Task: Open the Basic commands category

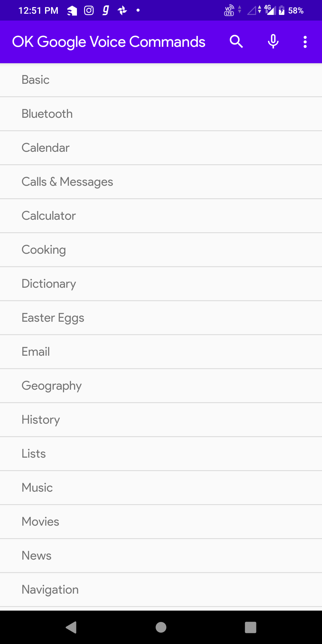Action: pyautogui.click(x=161, y=80)
